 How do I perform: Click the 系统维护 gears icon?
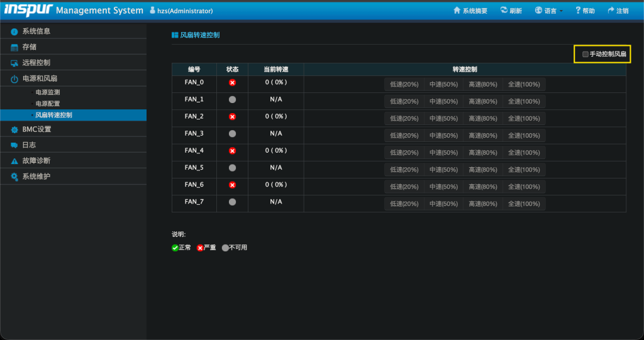tap(14, 177)
